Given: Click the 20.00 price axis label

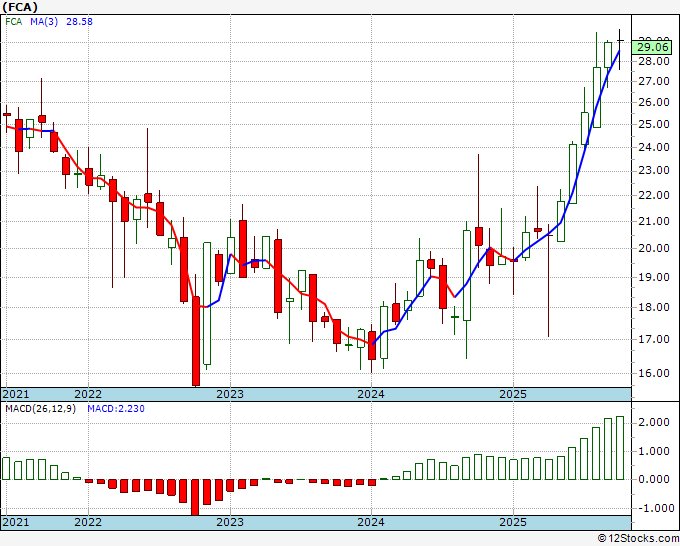Looking at the screenshot, I should pyautogui.click(x=653, y=248).
